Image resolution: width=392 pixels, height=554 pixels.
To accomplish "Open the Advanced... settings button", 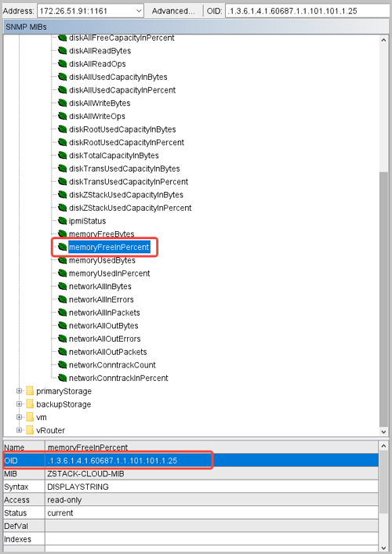I will tap(173, 11).
